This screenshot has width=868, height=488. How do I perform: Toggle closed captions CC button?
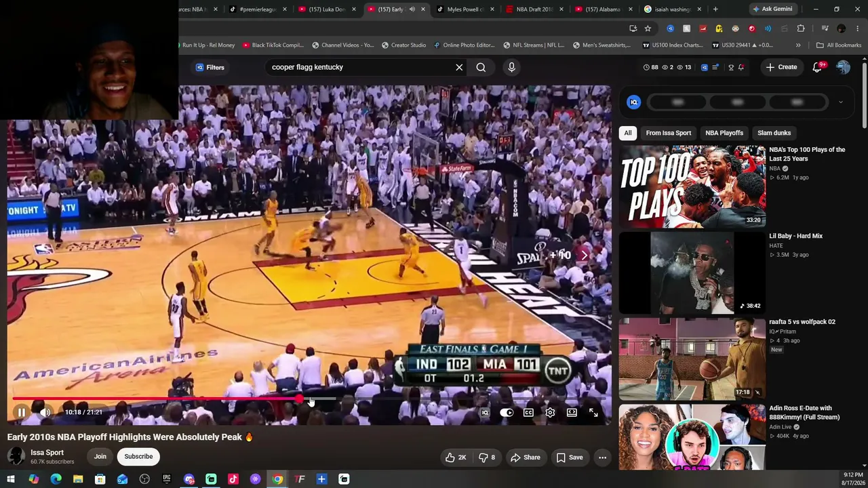pyautogui.click(x=528, y=412)
